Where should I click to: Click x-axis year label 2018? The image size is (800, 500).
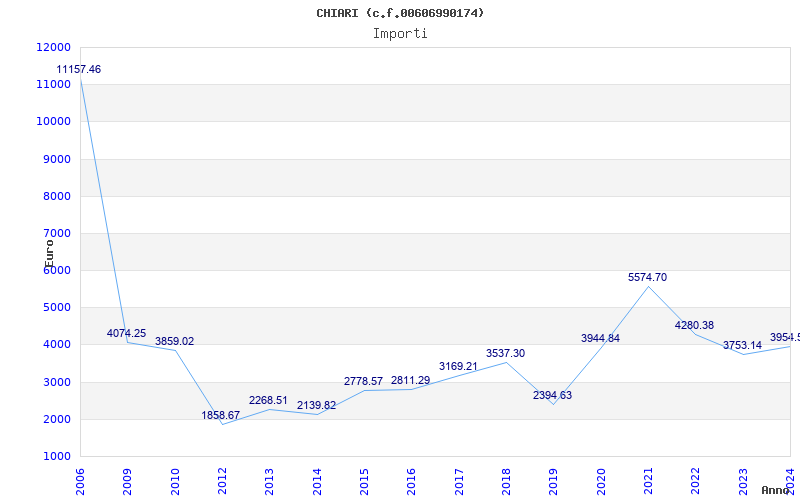tap(506, 482)
